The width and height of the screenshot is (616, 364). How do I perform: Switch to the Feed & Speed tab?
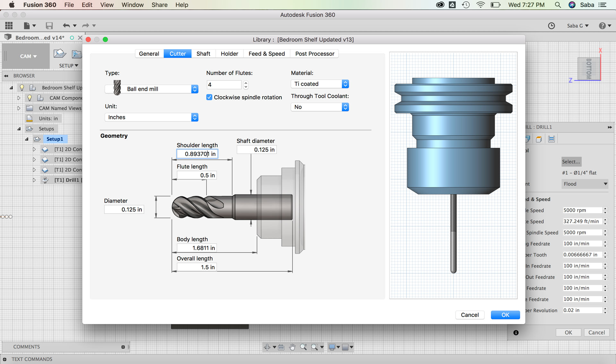coord(267,54)
